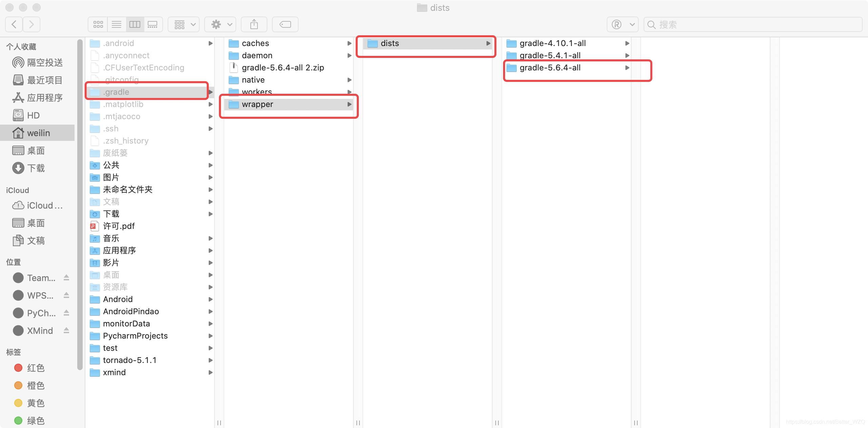This screenshot has width=868, height=428.
Task: Expand the gradle-5.6.4-all folder
Action: click(625, 67)
